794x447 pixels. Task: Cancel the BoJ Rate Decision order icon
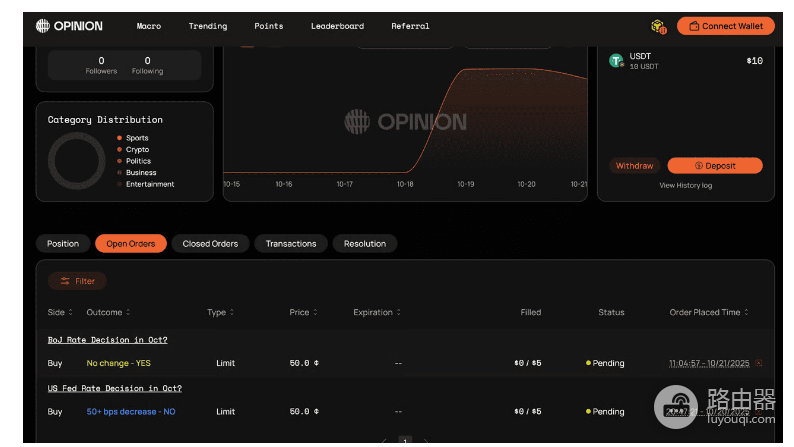tap(759, 362)
